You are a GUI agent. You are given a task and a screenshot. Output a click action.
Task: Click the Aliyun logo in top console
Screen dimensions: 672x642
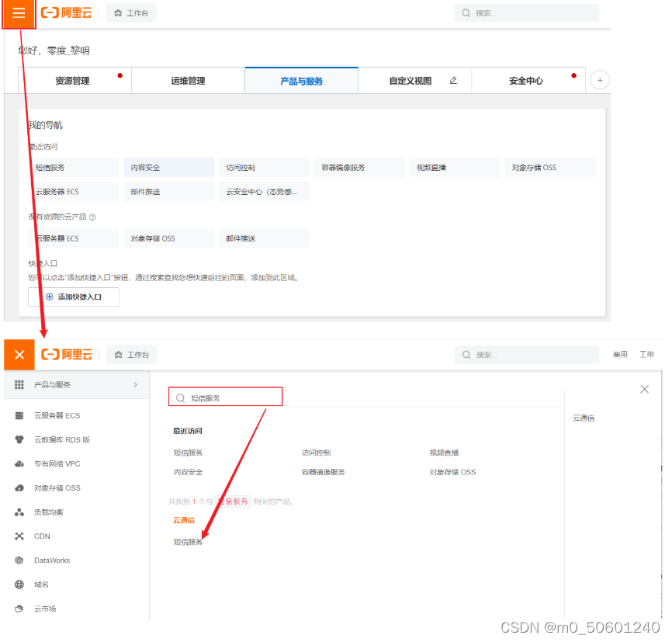[67, 13]
